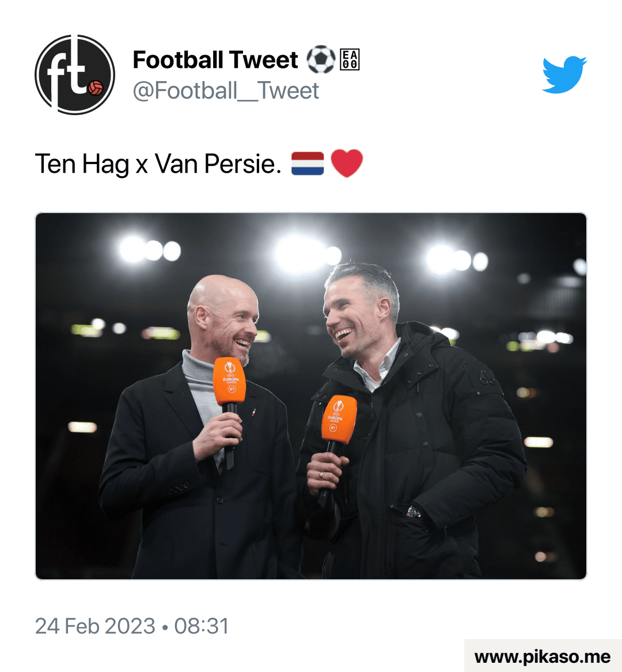Open the www.pikaso.me watermark link
This screenshot has width=622, height=672.
[543, 656]
